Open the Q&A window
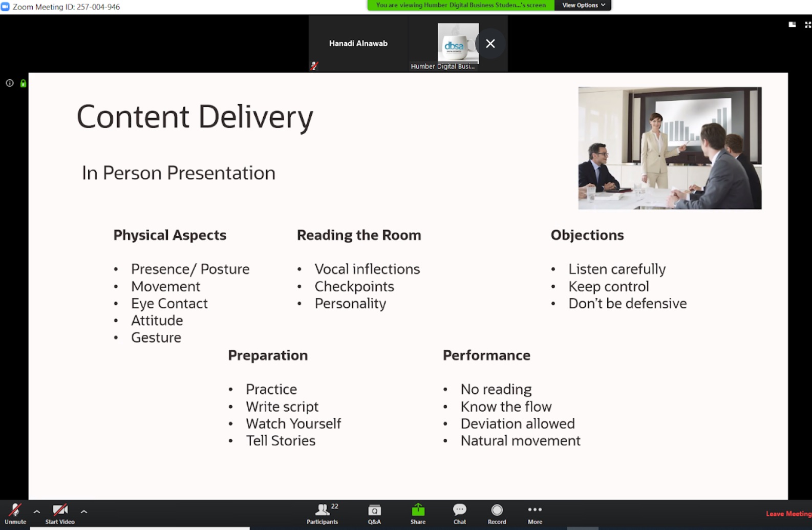This screenshot has height=530, width=812. click(374, 514)
